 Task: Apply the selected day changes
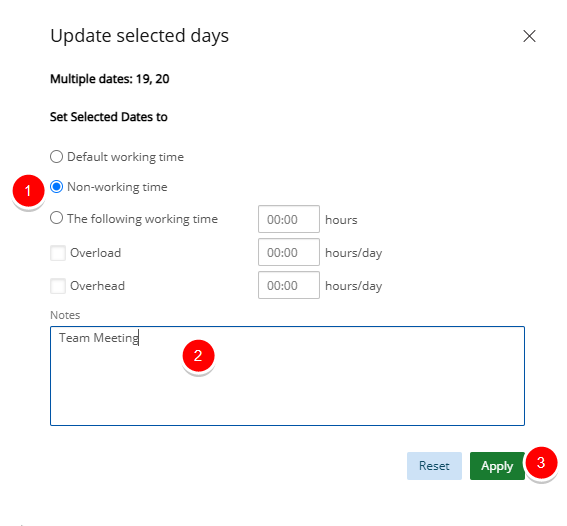(497, 466)
